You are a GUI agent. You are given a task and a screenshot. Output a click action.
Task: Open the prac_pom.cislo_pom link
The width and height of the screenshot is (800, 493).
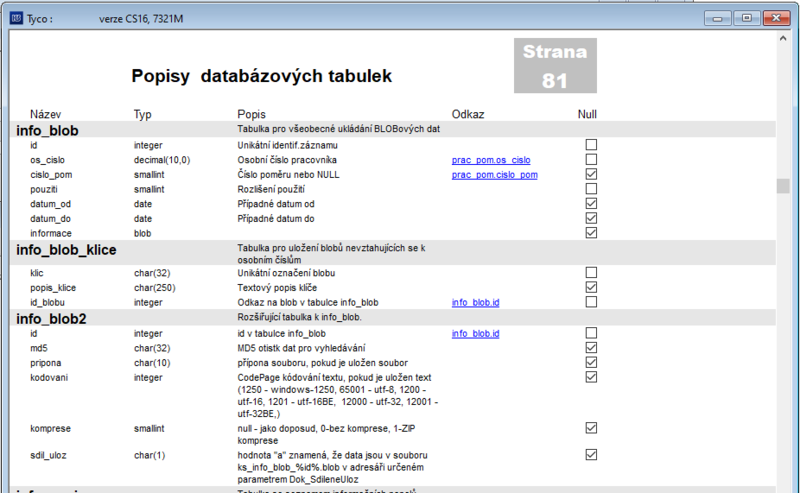tap(494, 175)
